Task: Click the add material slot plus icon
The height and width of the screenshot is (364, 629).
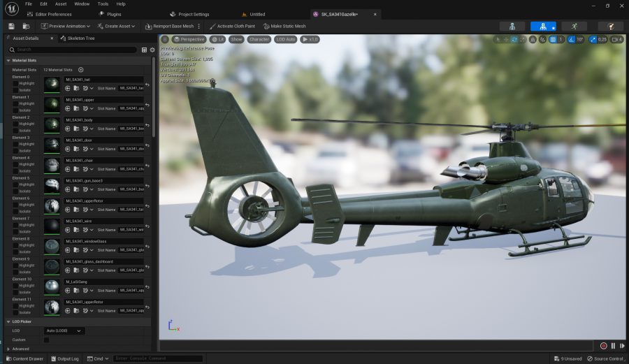Action: coord(81,70)
